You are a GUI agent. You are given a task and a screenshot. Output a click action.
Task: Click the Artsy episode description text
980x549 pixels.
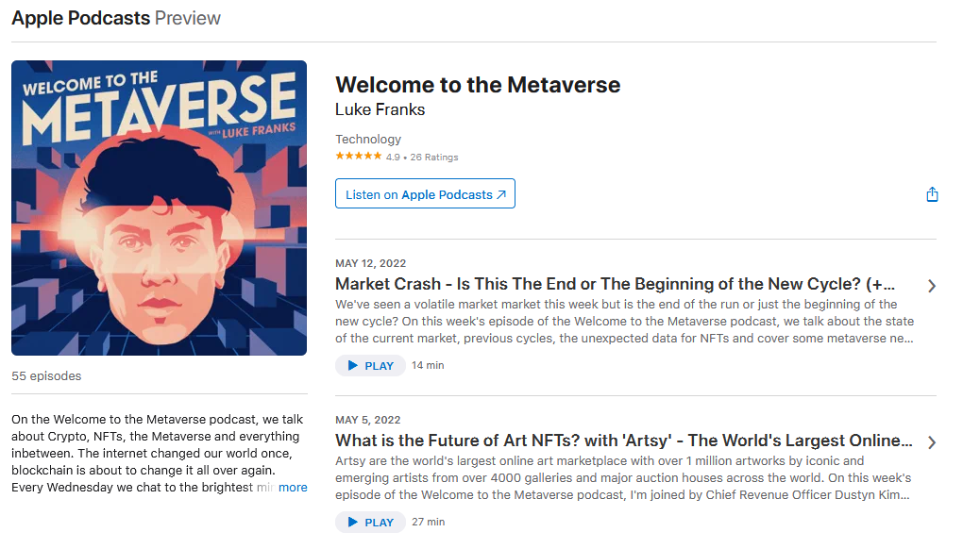click(623, 478)
